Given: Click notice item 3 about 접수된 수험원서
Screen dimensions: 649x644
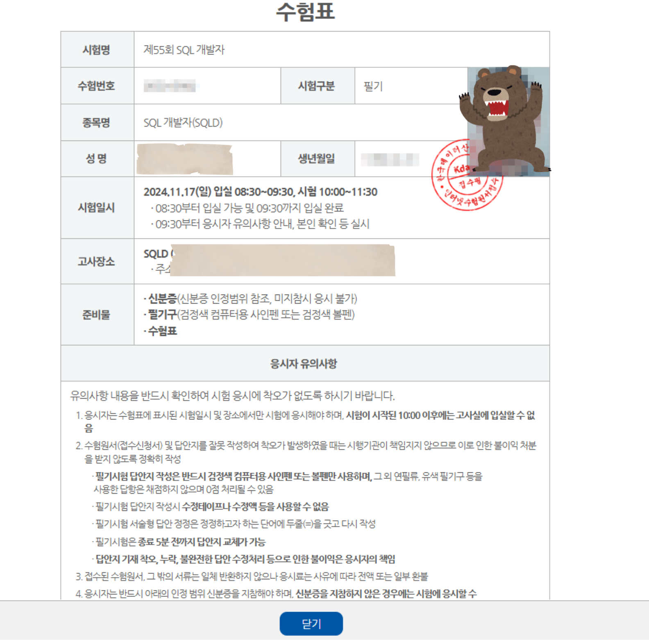Looking at the screenshot, I should [x=252, y=576].
